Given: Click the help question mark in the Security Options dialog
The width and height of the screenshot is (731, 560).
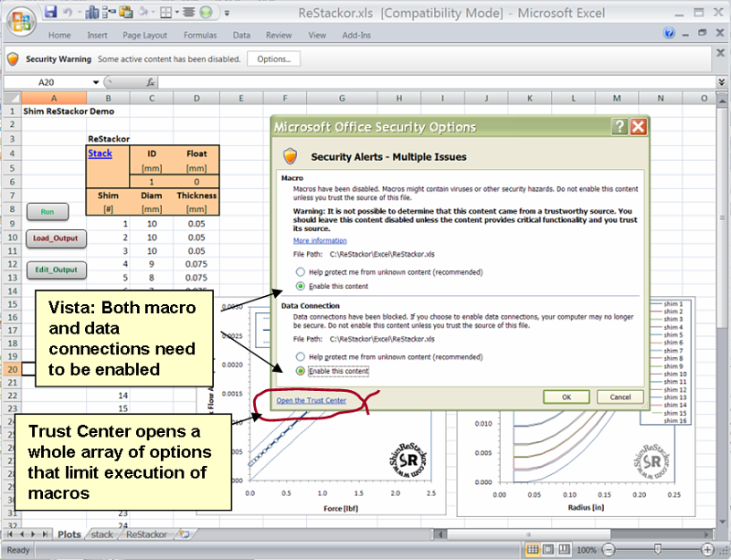Looking at the screenshot, I should click(620, 126).
